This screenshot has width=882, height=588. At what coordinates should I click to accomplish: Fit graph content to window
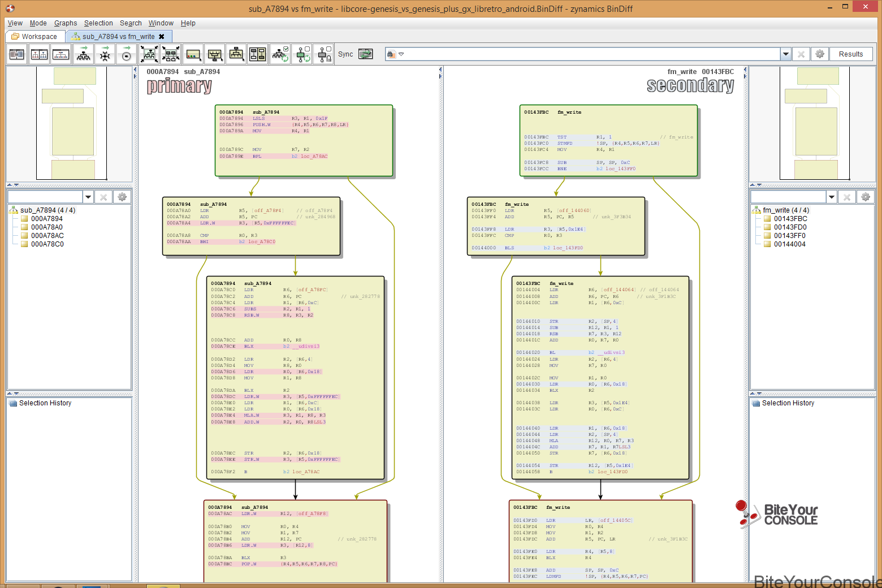[x=149, y=54]
